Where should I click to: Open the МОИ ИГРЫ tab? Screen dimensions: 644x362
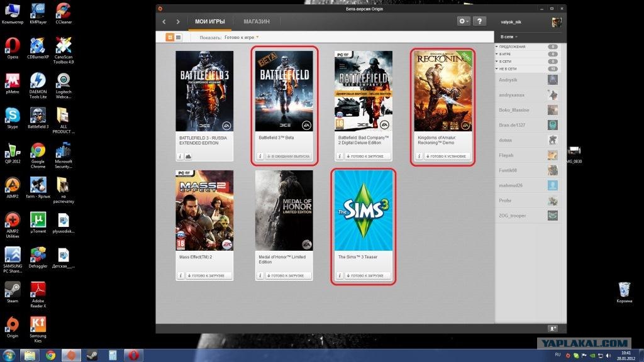(210, 21)
